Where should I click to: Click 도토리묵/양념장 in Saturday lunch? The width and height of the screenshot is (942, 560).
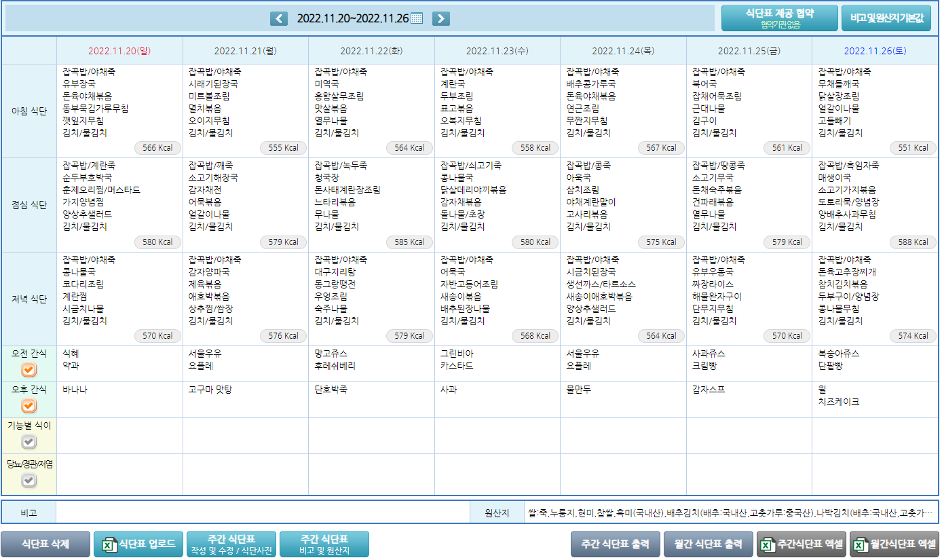(x=849, y=202)
